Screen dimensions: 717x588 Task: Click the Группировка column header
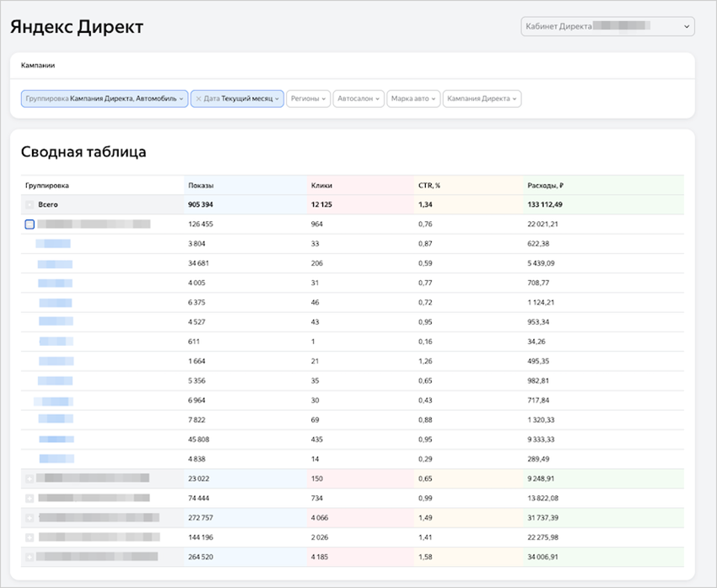47,186
